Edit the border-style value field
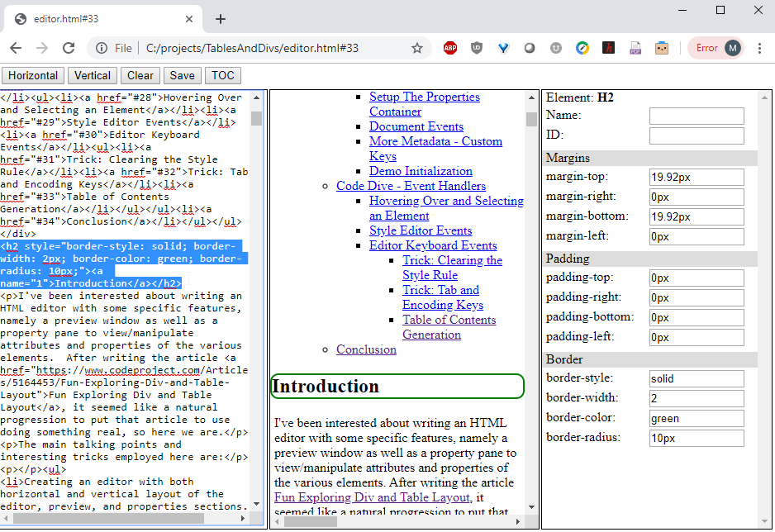 697,379
